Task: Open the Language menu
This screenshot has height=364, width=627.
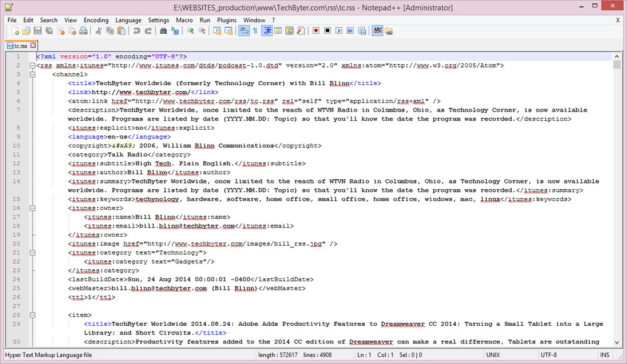Action: click(129, 20)
